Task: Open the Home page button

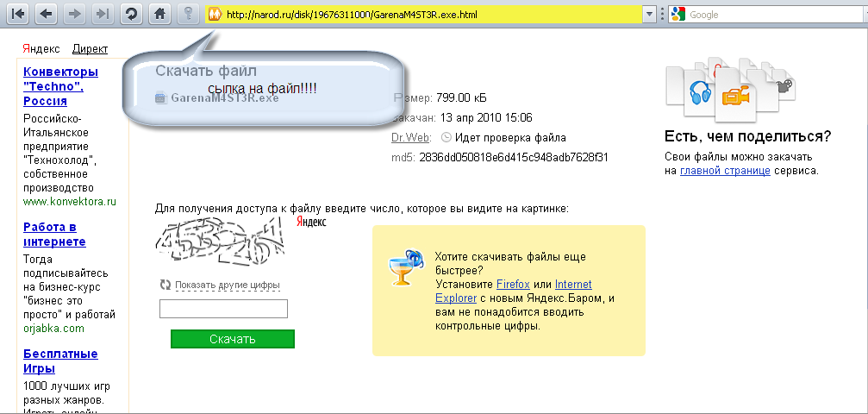Action: 159,15
